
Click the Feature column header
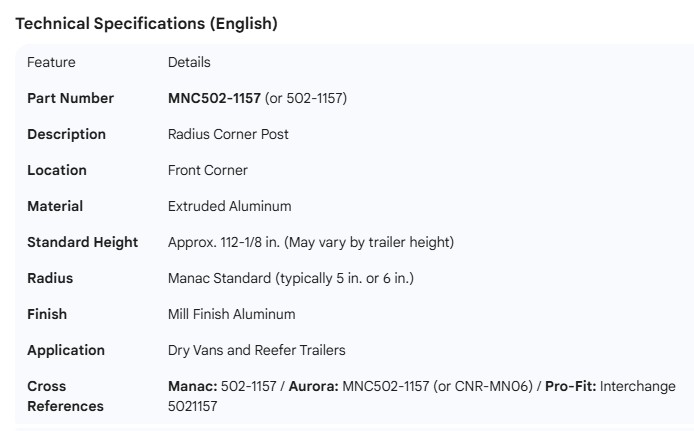51,62
